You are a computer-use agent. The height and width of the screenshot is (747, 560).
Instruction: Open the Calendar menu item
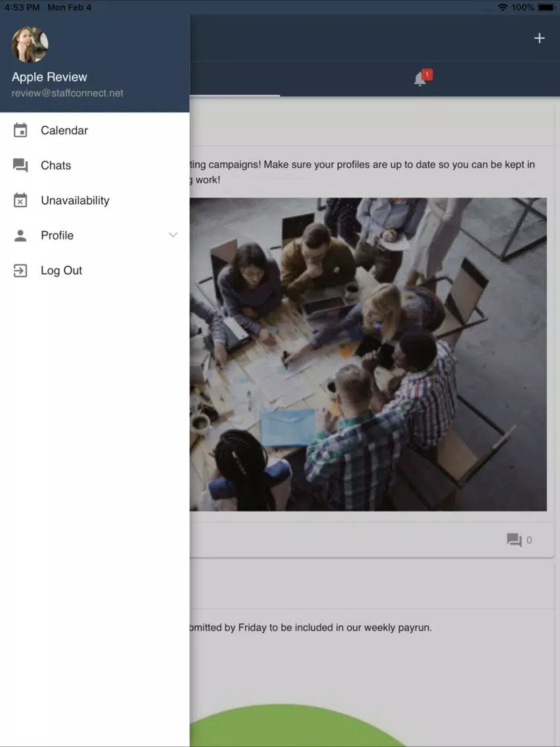click(x=94, y=130)
